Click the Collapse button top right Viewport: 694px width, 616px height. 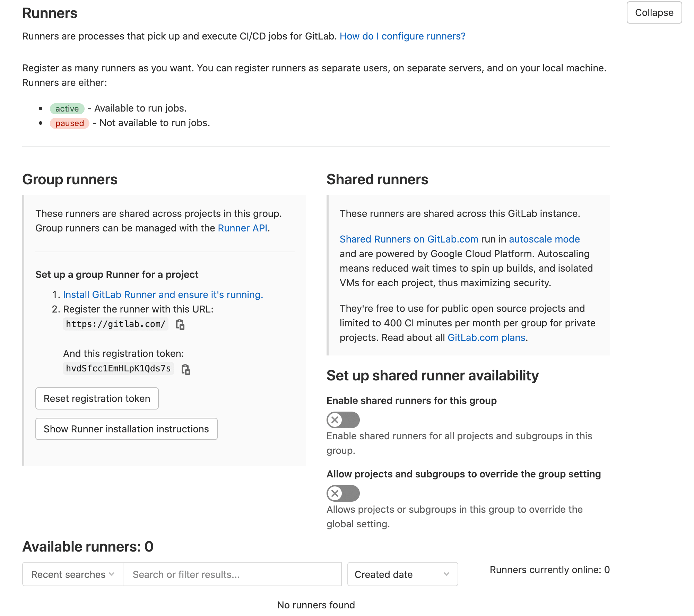[x=653, y=12]
